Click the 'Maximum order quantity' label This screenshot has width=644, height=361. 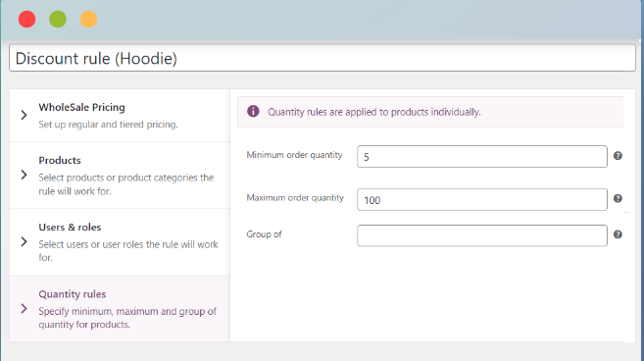(295, 198)
